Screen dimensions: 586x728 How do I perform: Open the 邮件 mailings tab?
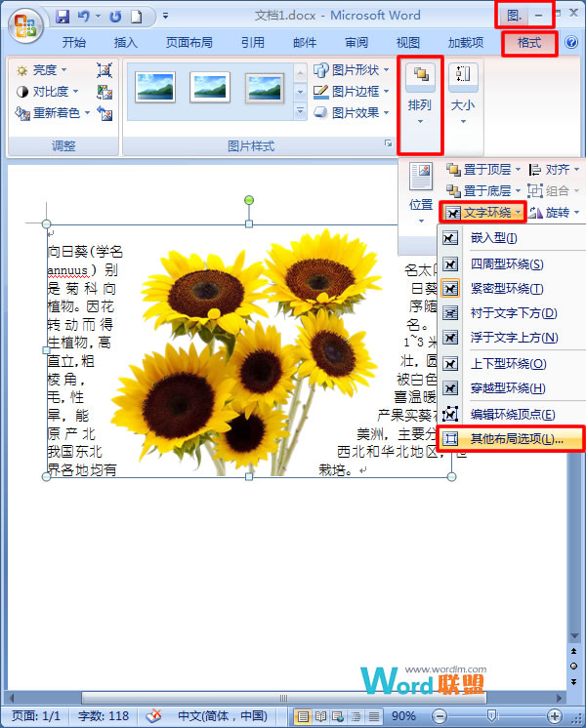point(305,43)
